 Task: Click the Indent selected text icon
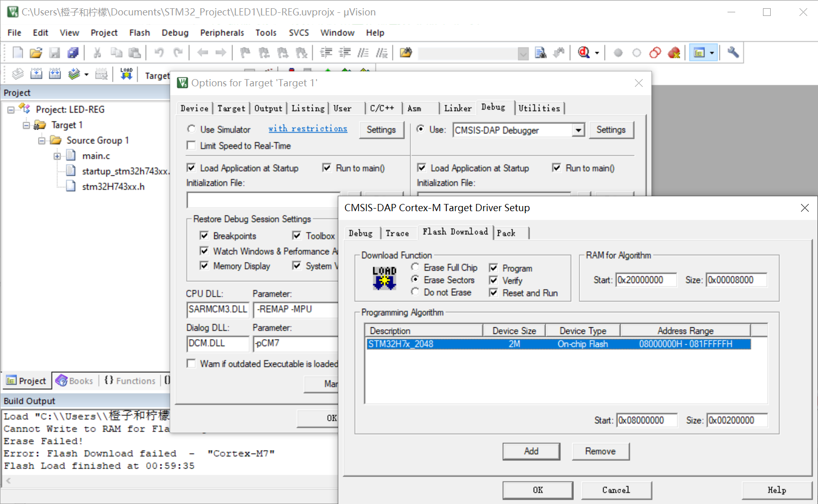[326, 52]
